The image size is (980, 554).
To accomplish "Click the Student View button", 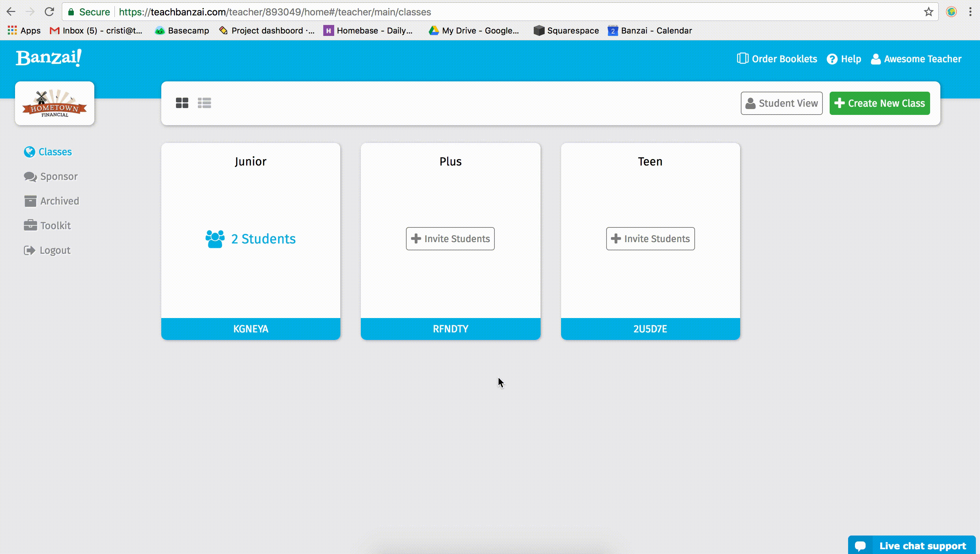I will (x=781, y=103).
